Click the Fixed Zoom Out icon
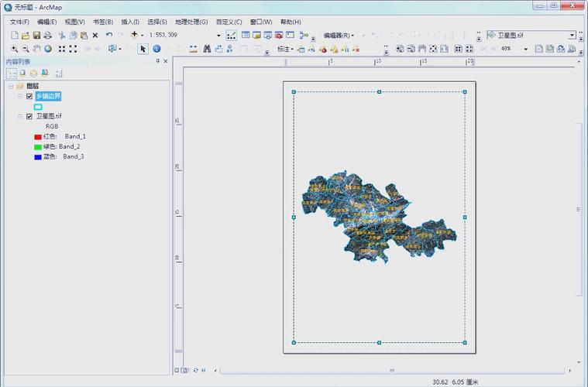The image size is (588, 387). tap(73, 49)
